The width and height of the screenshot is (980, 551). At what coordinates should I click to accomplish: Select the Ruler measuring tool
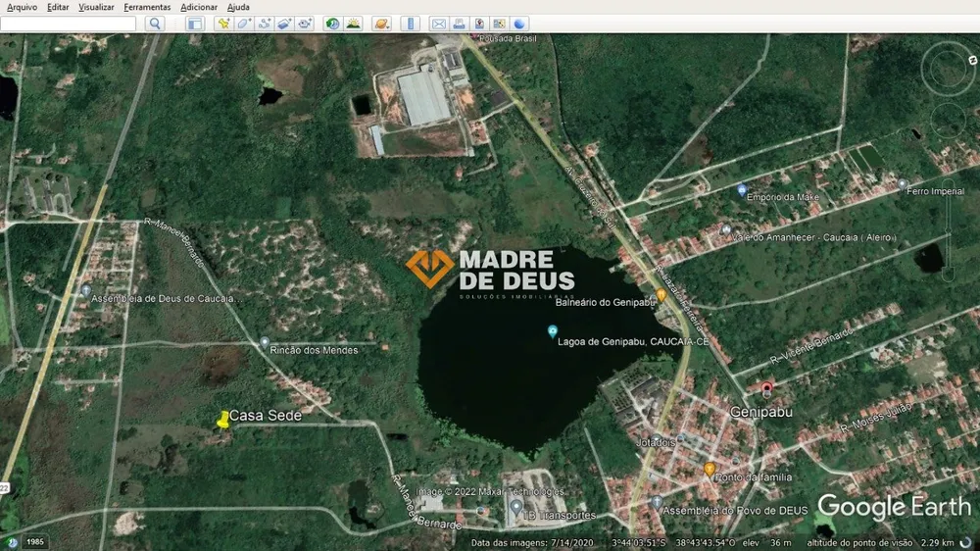[411, 24]
